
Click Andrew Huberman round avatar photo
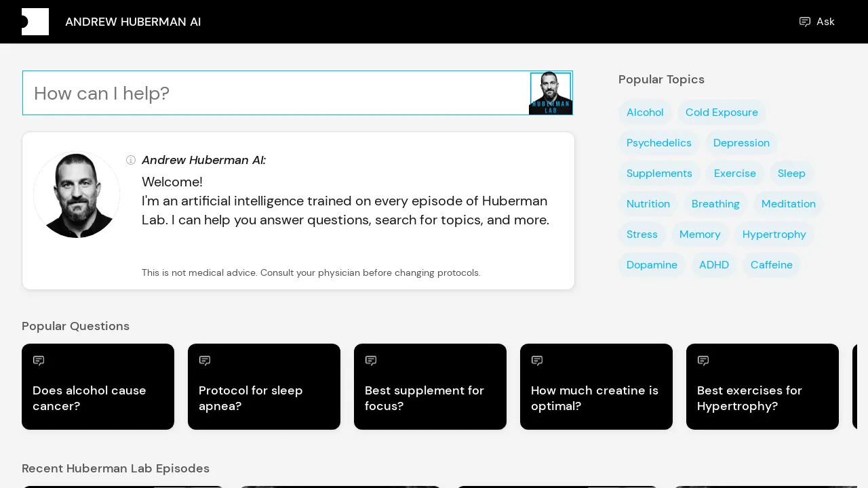pos(77,195)
